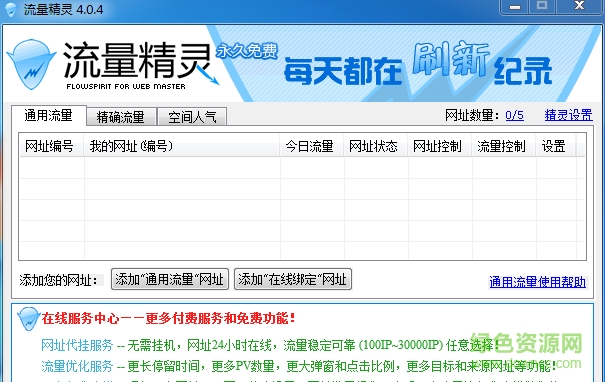
Task: Click the 流量控制 column header
Action: [504, 146]
